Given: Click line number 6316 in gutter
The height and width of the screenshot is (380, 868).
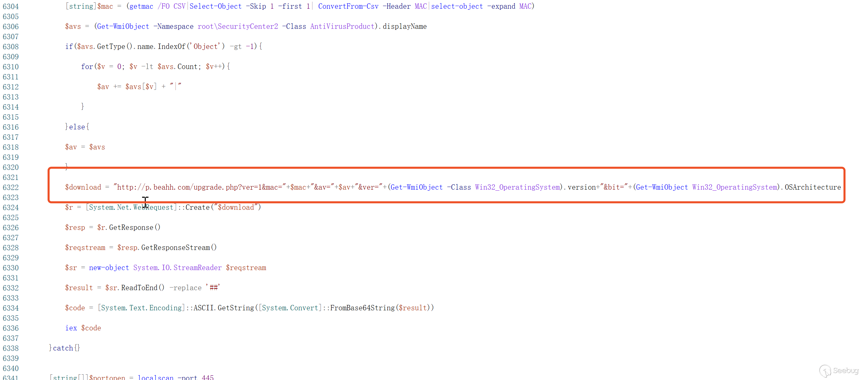Looking at the screenshot, I should tap(11, 127).
